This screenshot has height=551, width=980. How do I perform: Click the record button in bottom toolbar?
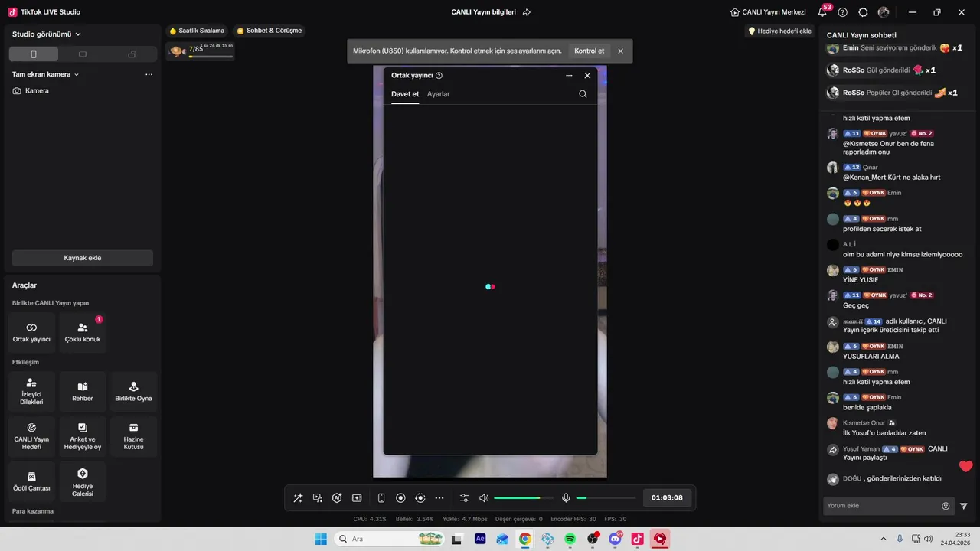(x=400, y=498)
